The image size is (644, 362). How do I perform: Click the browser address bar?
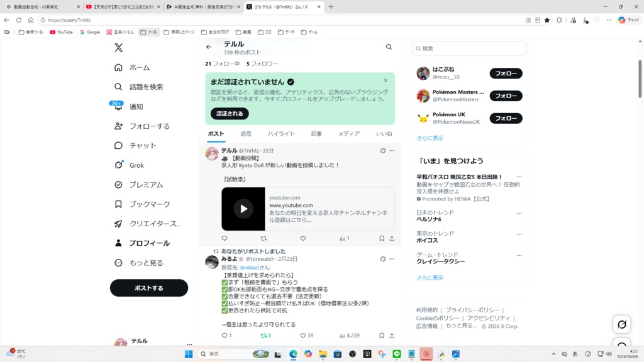pos(284,20)
